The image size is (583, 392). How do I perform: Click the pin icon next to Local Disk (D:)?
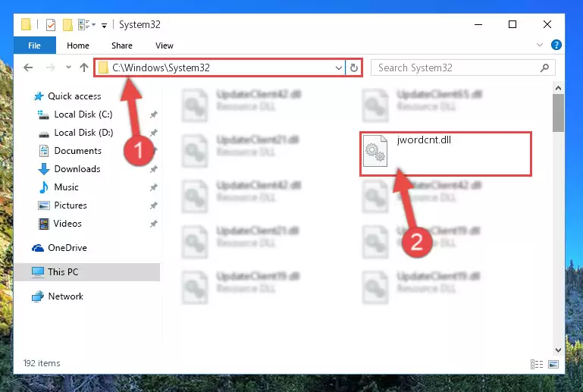[x=154, y=133]
